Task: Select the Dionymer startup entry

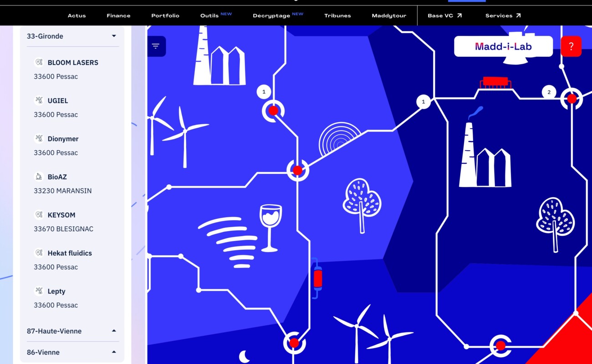Action: [x=63, y=139]
